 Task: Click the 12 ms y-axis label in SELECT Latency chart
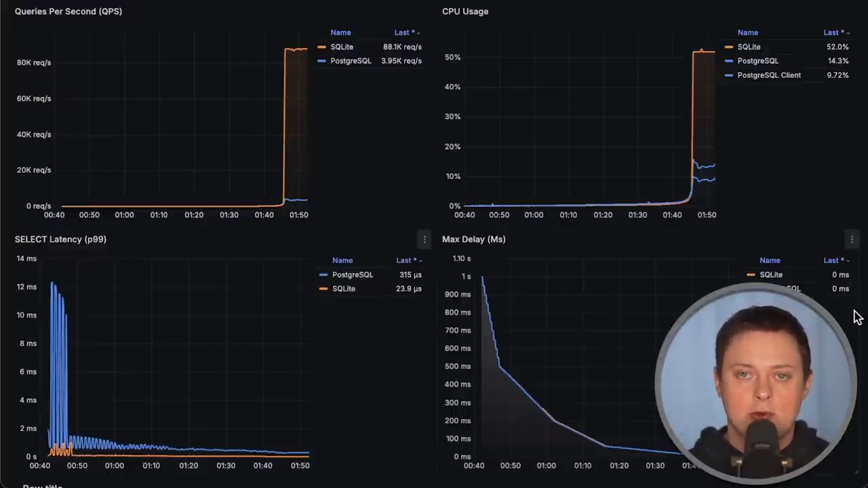pos(26,287)
